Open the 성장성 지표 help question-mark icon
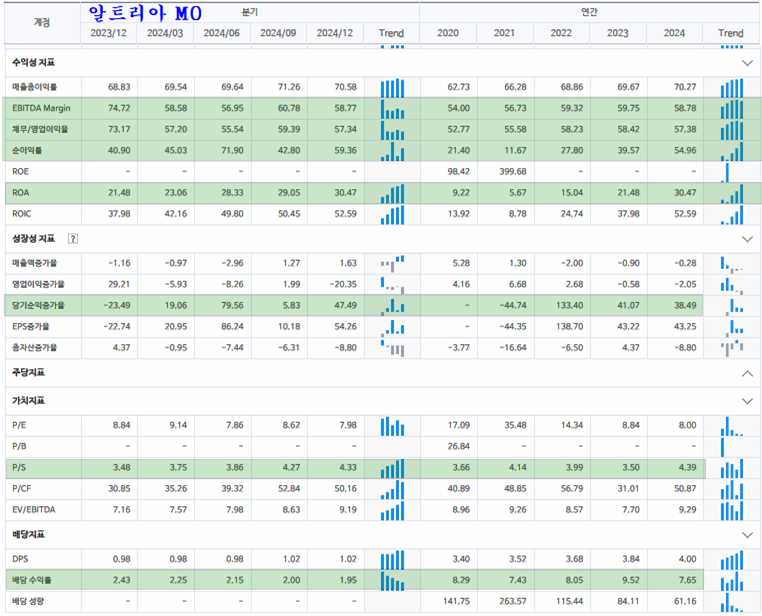The width and height of the screenshot is (762, 616). 72,239
